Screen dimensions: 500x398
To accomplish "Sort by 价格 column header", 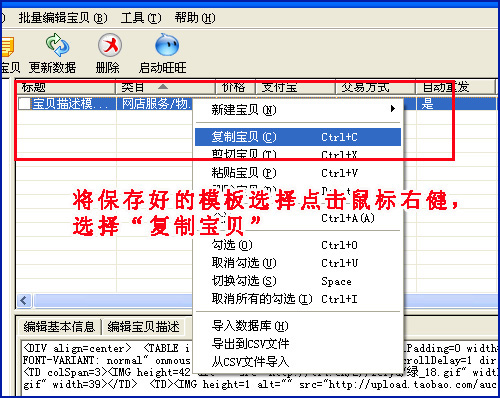I will (236, 87).
